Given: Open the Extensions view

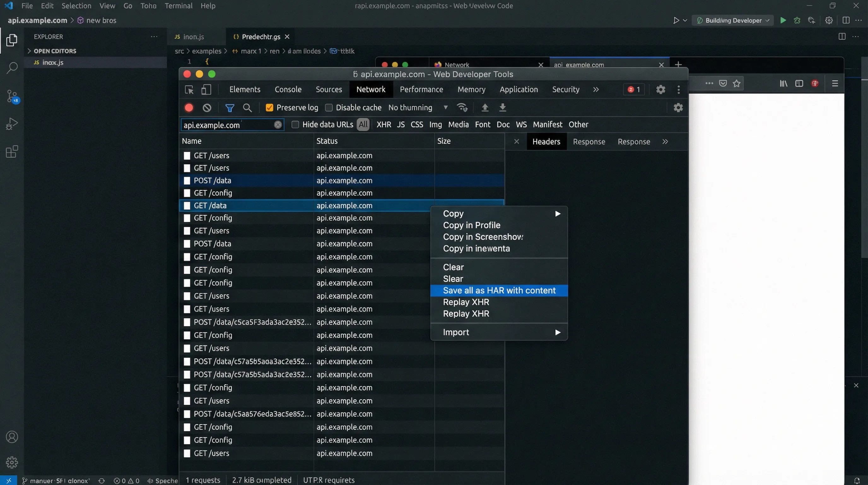Looking at the screenshot, I should coord(12,152).
